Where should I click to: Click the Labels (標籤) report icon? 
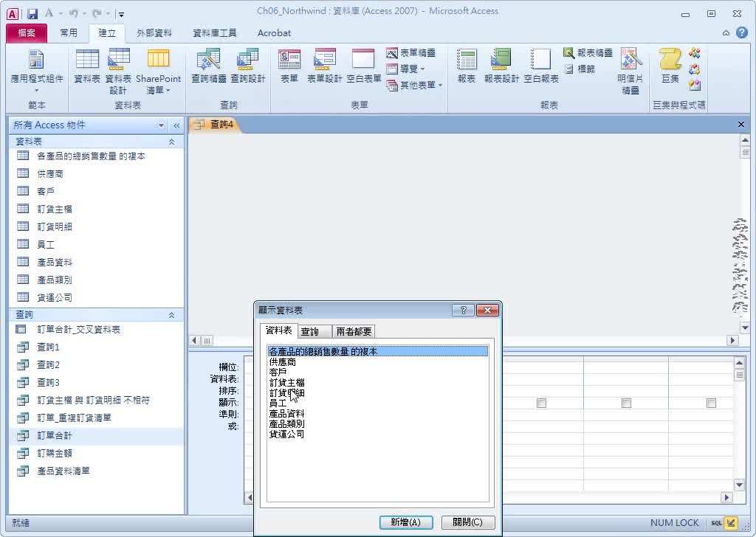pos(580,69)
